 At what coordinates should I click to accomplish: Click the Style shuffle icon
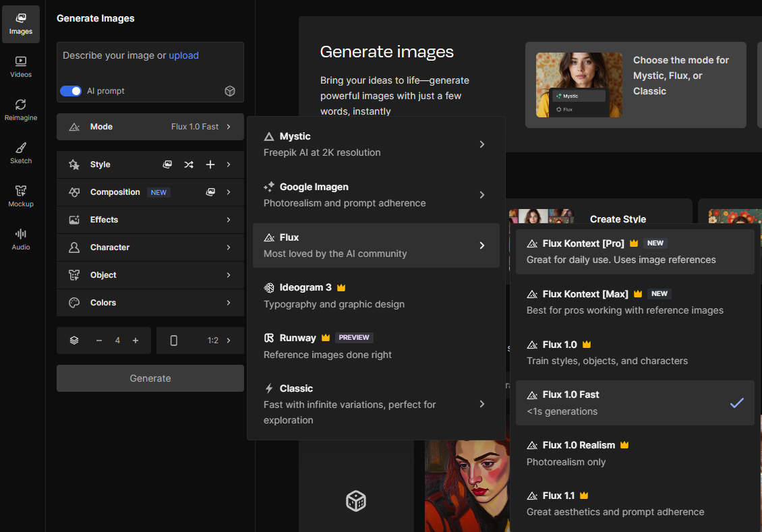click(189, 165)
